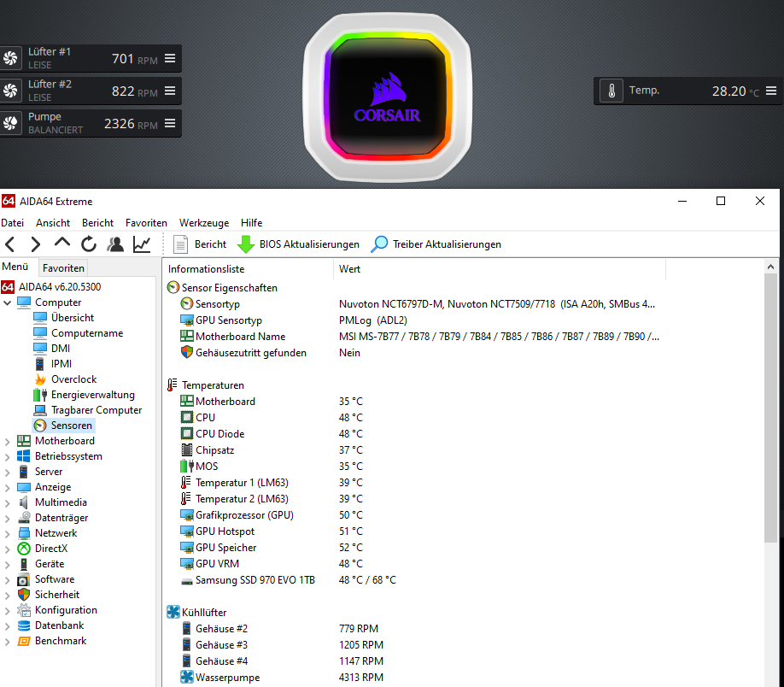Screen dimensions: 784x687
Task: Open the Bericht menu
Action: click(x=97, y=223)
